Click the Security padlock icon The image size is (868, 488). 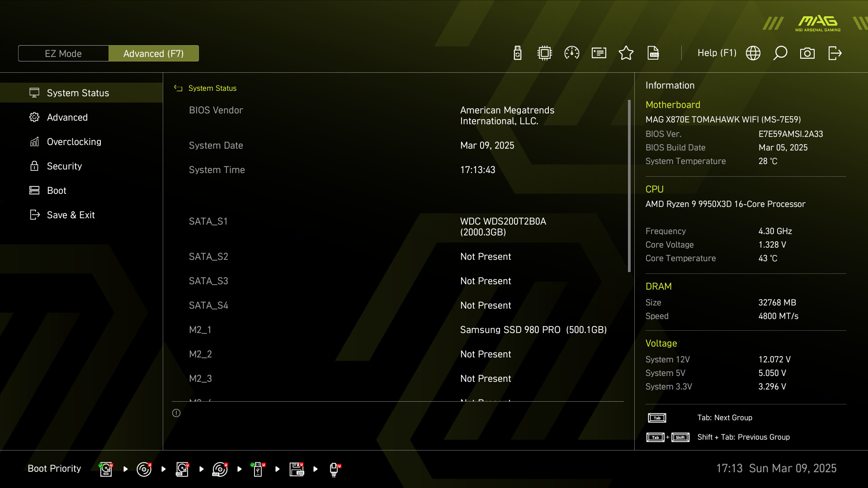pyautogui.click(x=34, y=166)
